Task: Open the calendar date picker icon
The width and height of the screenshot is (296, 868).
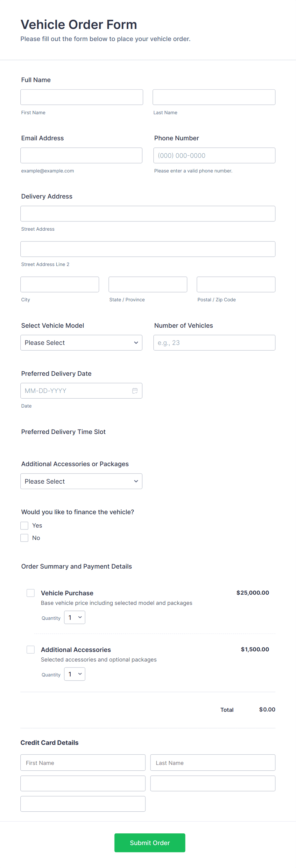Action: 135,390
